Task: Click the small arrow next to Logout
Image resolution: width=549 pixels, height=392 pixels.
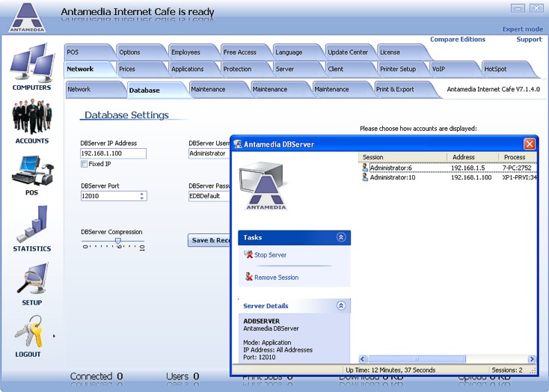Action: [54, 336]
